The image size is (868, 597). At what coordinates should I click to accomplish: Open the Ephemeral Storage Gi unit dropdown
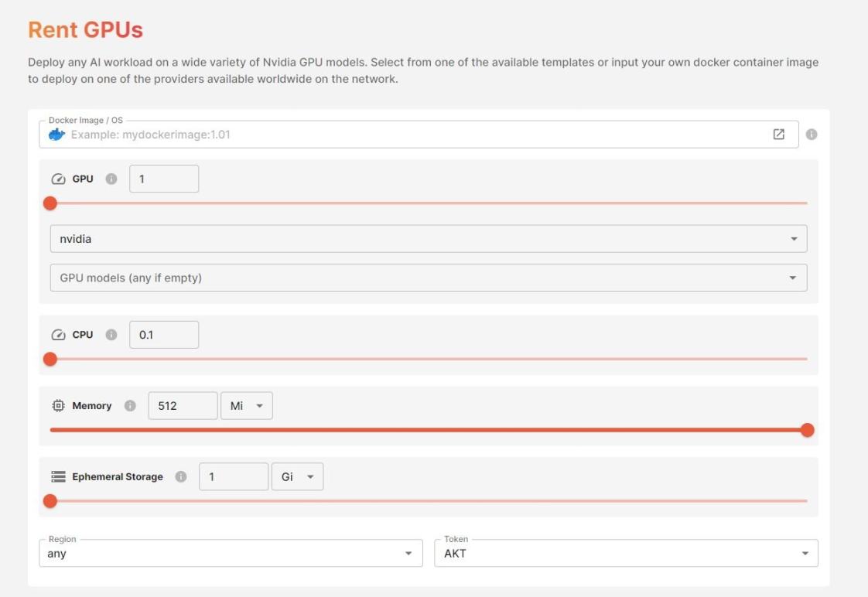tap(297, 477)
